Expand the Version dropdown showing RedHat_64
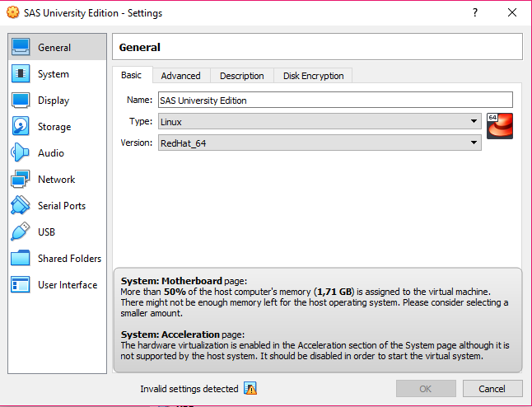Viewport: 532px width, 407px height. pos(320,143)
